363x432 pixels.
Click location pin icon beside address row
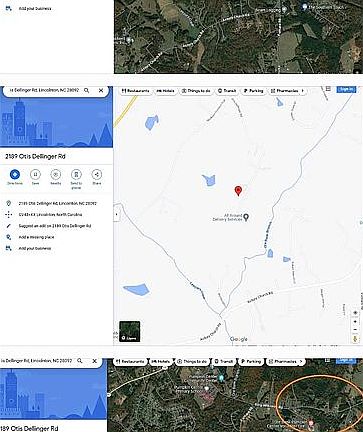coord(9,203)
